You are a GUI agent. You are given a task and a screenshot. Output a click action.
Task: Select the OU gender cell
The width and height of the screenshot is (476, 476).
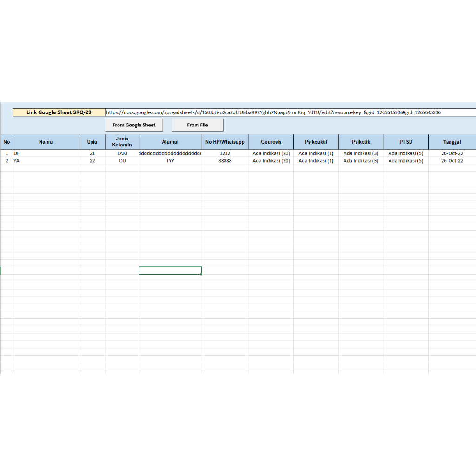[x=122, y=160]
